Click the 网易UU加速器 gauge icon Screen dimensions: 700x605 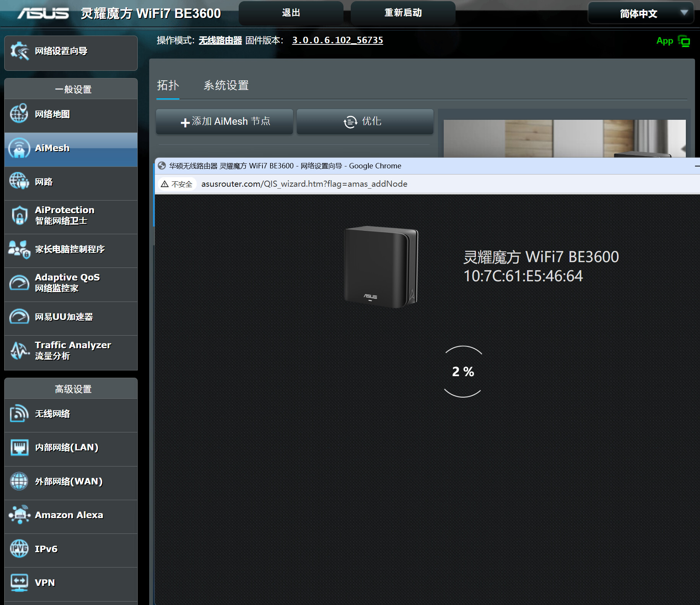tap(19, 316)
